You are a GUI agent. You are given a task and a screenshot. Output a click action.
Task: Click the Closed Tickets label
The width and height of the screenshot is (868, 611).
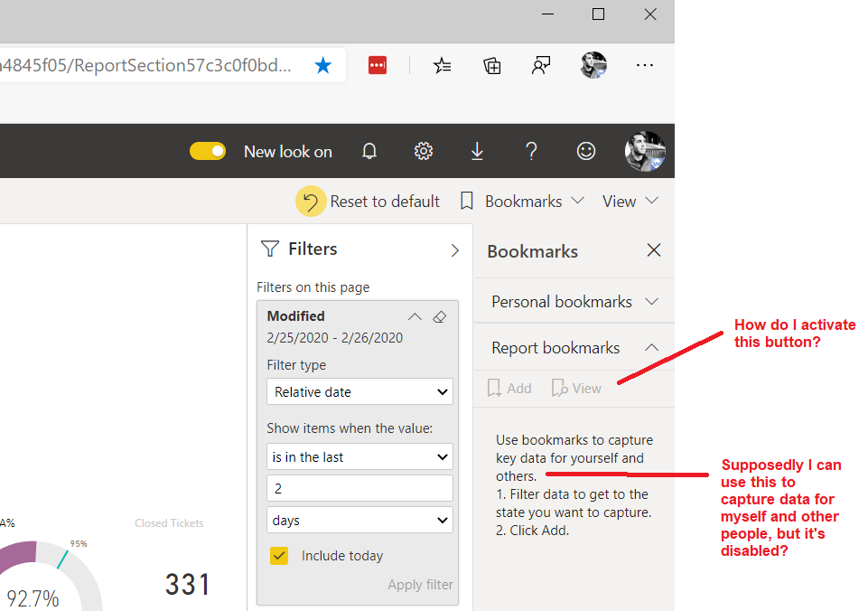[170, 523]
